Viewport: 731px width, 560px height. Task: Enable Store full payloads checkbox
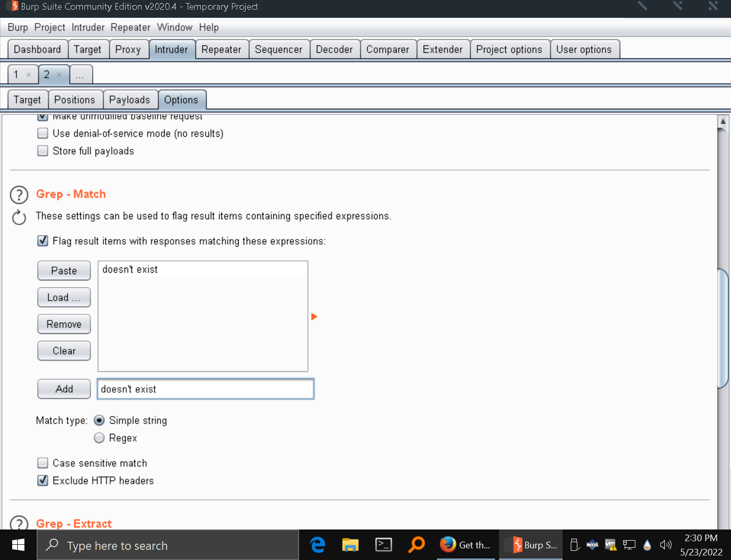43,151
